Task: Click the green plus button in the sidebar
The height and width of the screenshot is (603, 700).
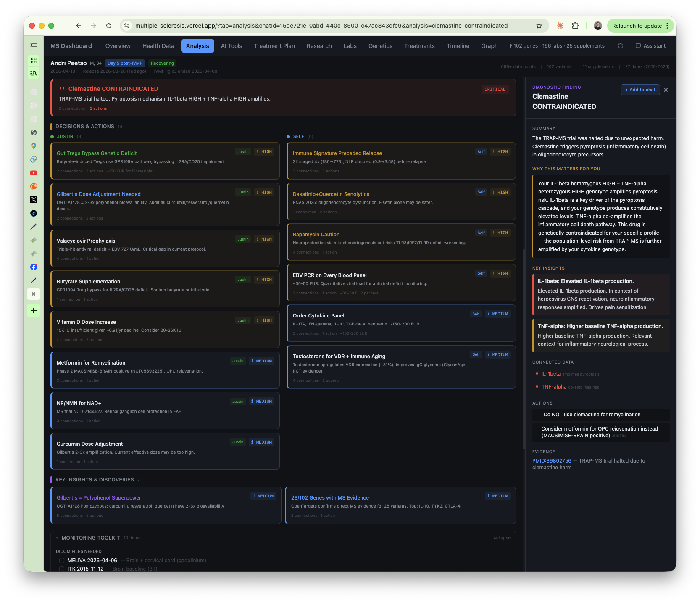Action: tap(34, 310)
